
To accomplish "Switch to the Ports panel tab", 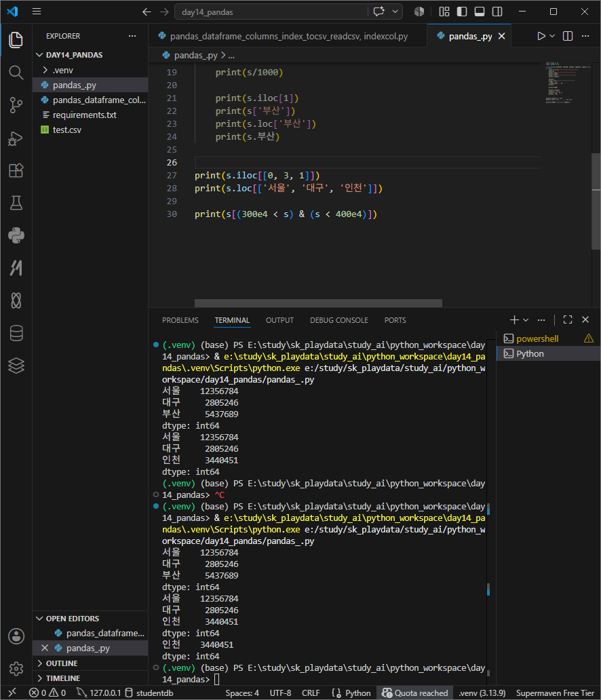I will tap(395, 320).
